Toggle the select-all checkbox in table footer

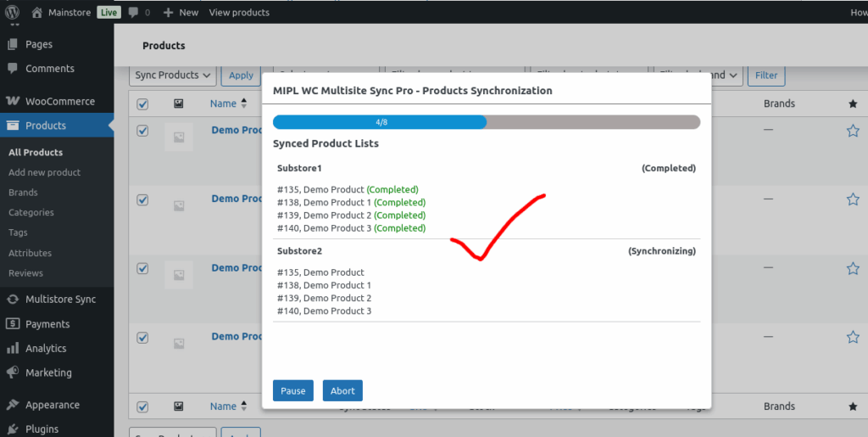(x=142, y=407)
